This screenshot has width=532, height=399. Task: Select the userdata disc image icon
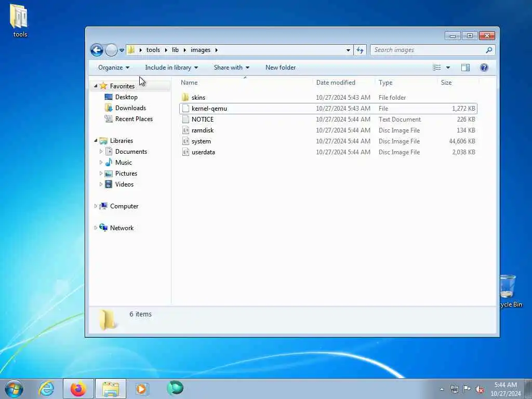185,152
